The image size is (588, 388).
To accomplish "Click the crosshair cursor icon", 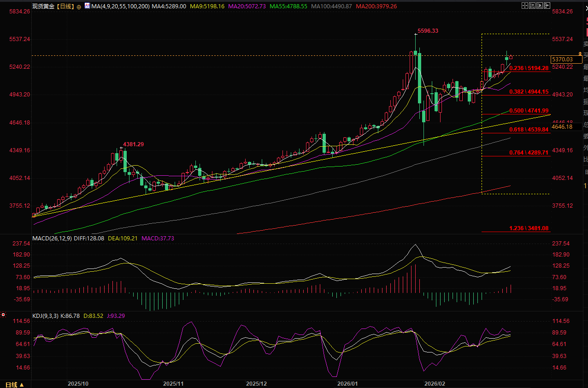I will point(525,6).
